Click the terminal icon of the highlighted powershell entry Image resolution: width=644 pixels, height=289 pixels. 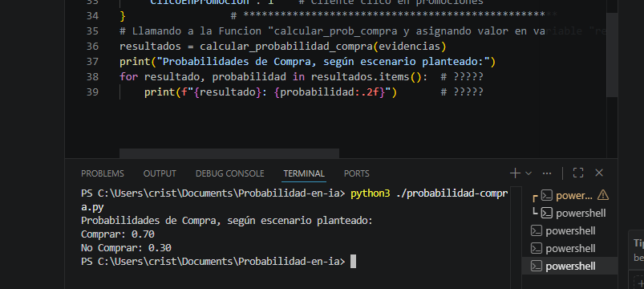537,266
